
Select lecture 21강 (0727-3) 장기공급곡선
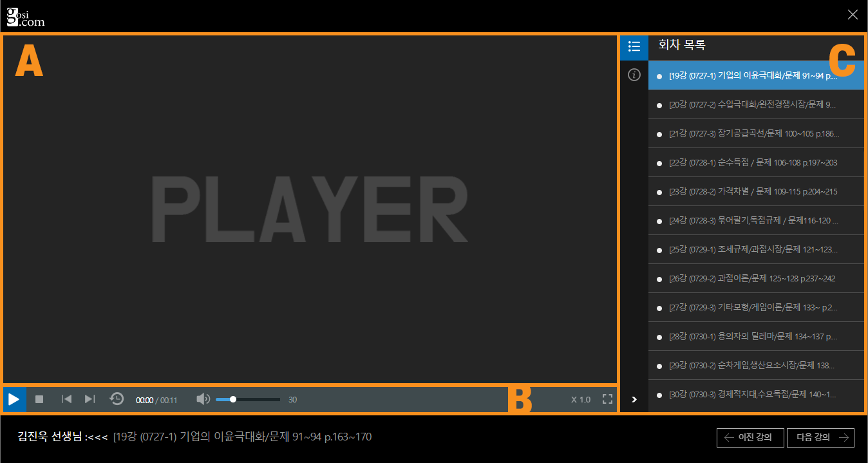click(756, 133)
